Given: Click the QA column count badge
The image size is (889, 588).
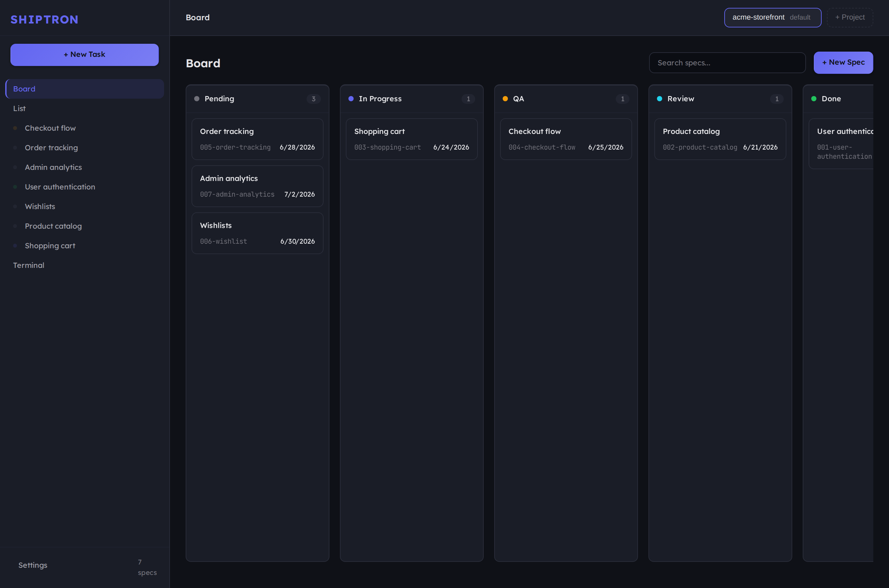Looking at the screenshot, I should coord(623,99).
